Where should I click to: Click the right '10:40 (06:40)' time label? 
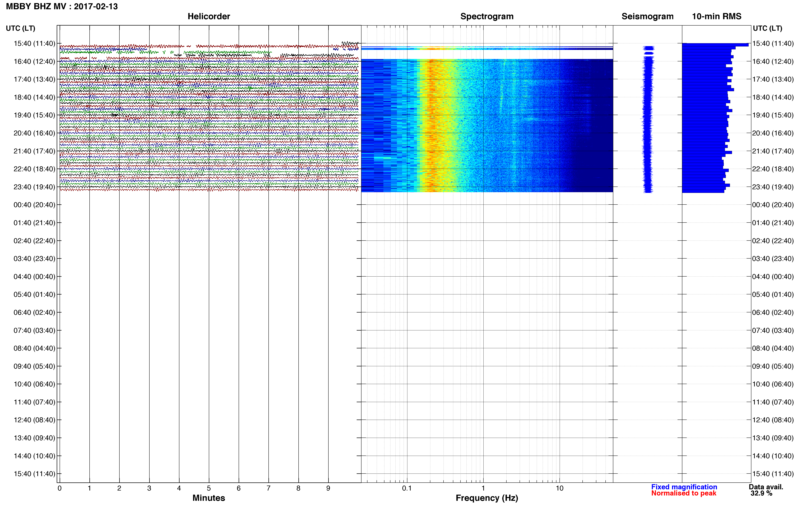point(773,384)
